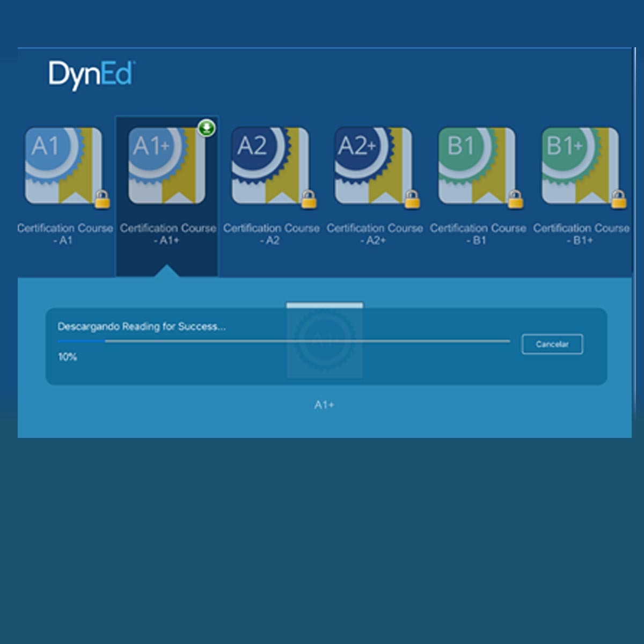Screen dimensions: 644x644
Task: Click the Cancelar button
Action: pyautogui.click(x=552, y=343)
